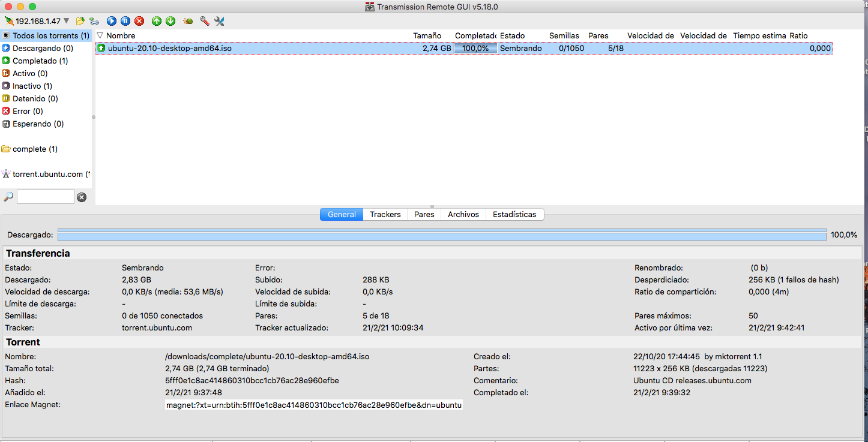Image resolution: width=868 pixels, height=442 pixels.
Task: Click the search filter text box
Action: tap(46, 197)
